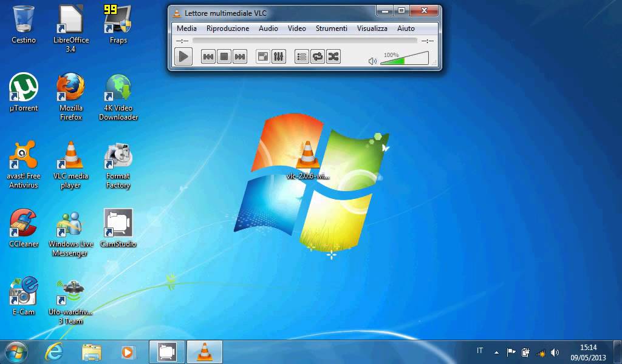
Task: Toggle shuffle playback in VLC
Action: pos(333,56)
